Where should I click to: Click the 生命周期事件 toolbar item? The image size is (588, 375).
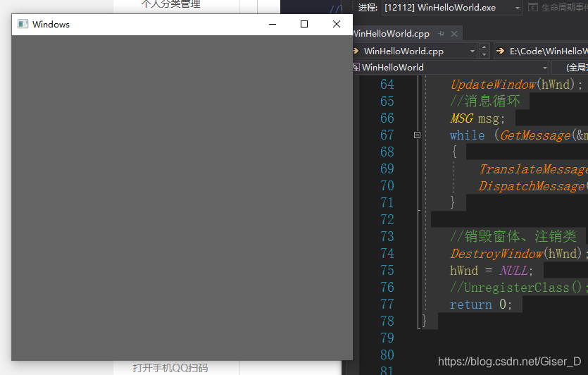pos(558,8)
